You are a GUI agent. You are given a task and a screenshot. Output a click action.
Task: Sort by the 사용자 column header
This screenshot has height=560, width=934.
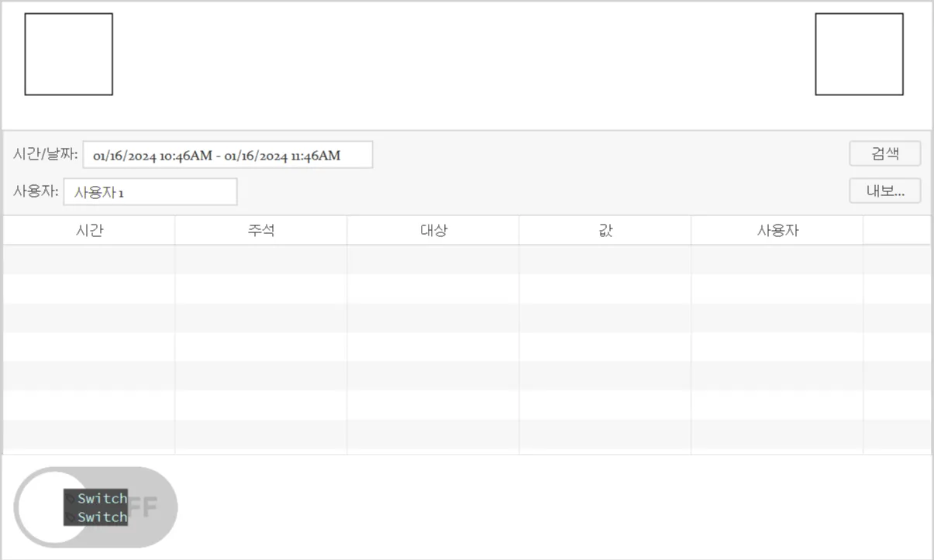(x=777, y=231)
